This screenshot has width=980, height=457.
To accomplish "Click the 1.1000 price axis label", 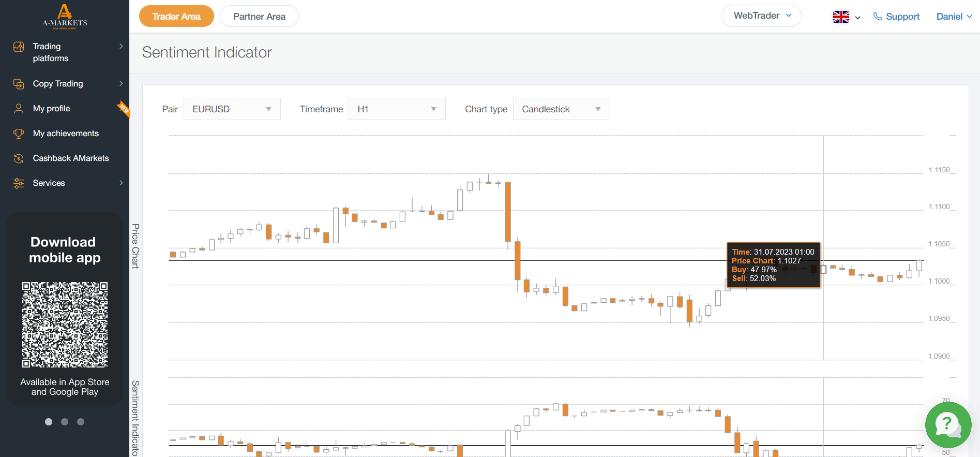I will (939, 282).
